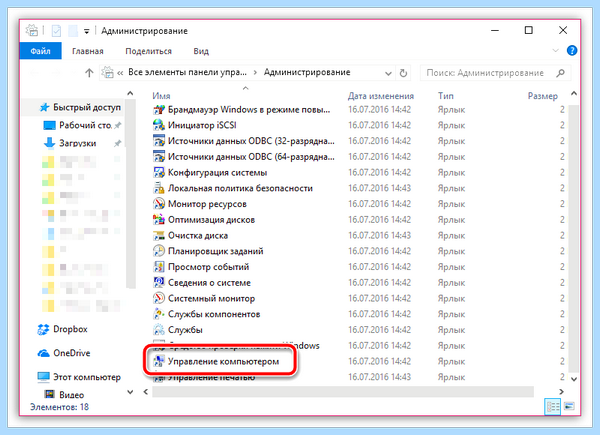Viewport: 600px width, 435px height.
Task: Sort by Тип column header
Action: (x=445, y=96)
